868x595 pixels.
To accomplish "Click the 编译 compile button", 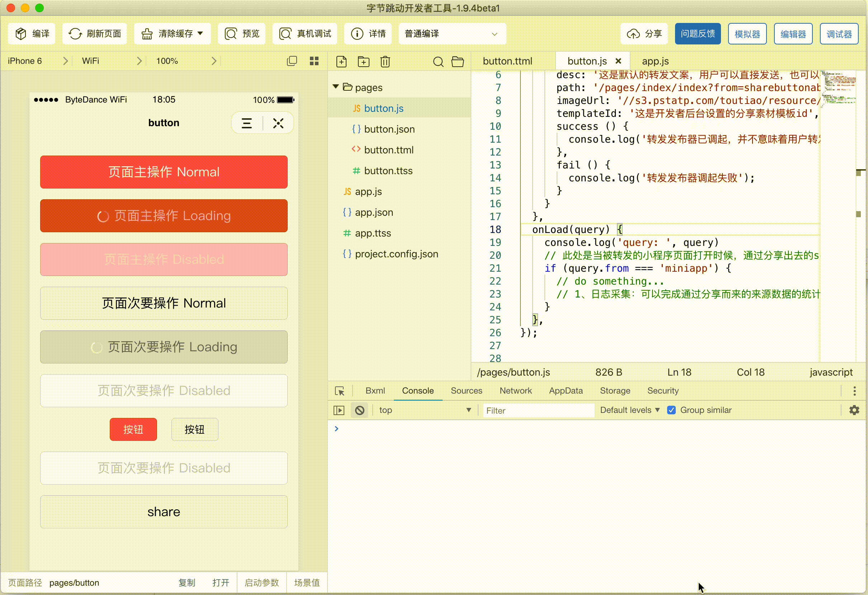I will tap(32, 34).
